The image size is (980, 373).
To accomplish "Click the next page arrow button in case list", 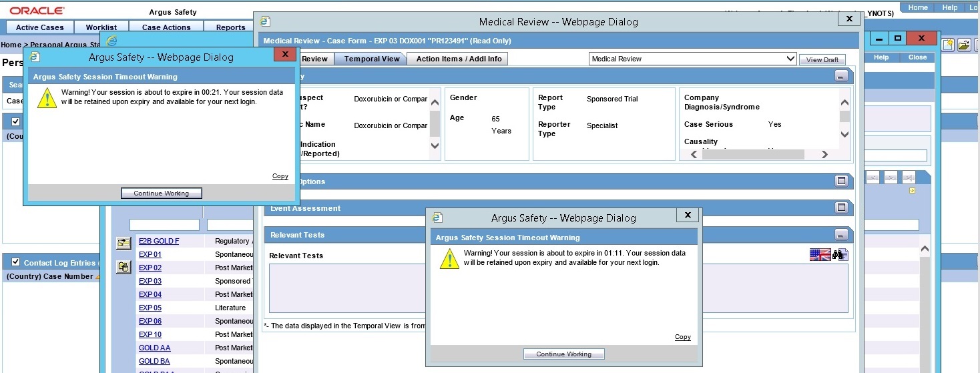I will [x=891, y=177].
